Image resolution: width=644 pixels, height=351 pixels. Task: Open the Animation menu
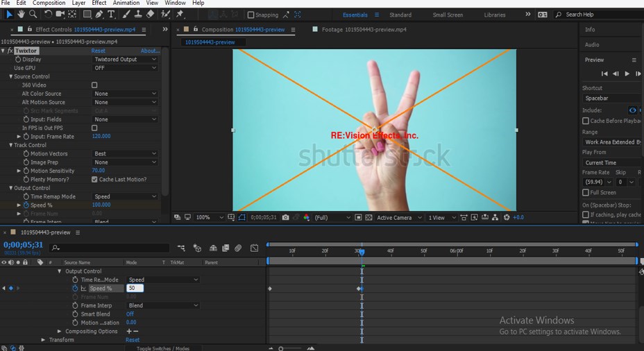126,3
